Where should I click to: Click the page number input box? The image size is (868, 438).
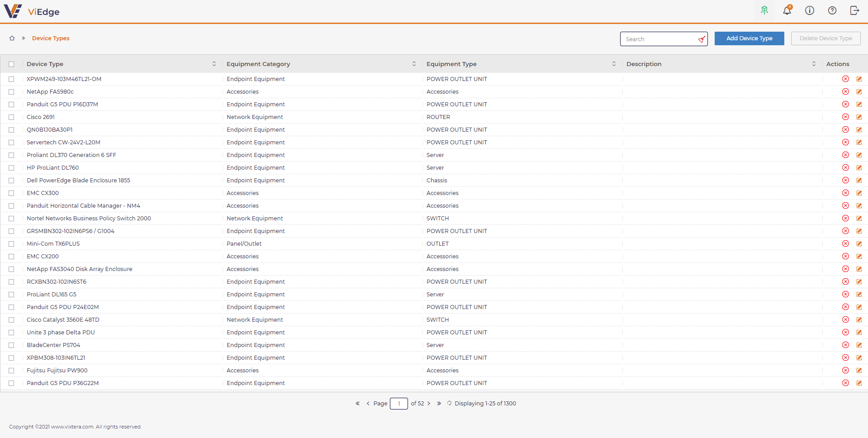click(x=398, y=403)
